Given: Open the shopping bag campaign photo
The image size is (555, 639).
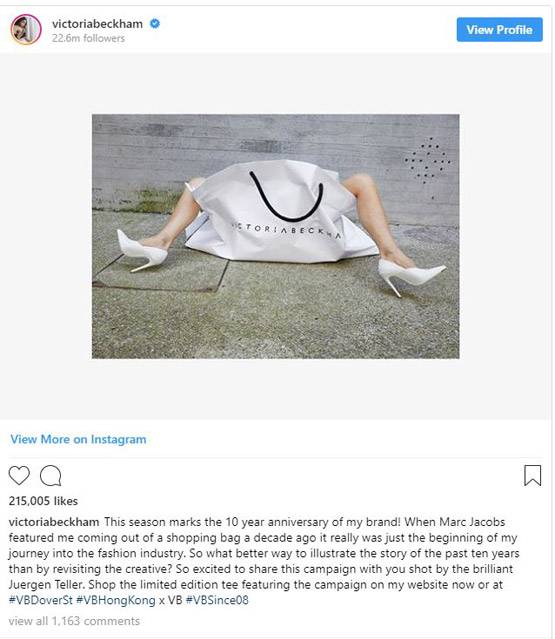Looking at the screenshot, I should pos(275,236).
